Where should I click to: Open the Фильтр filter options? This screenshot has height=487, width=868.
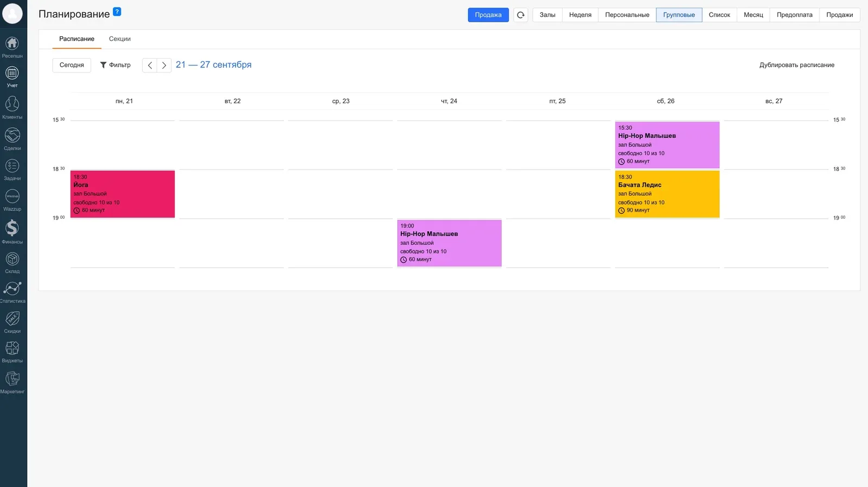click(116, 65)
